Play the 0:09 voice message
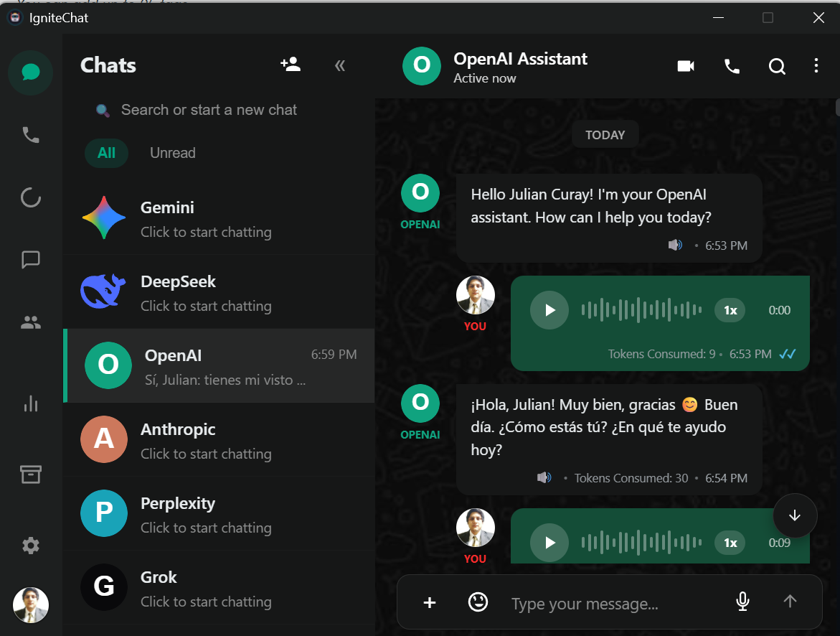Screen dimensions: 840x636 click(x=549, y=543)
